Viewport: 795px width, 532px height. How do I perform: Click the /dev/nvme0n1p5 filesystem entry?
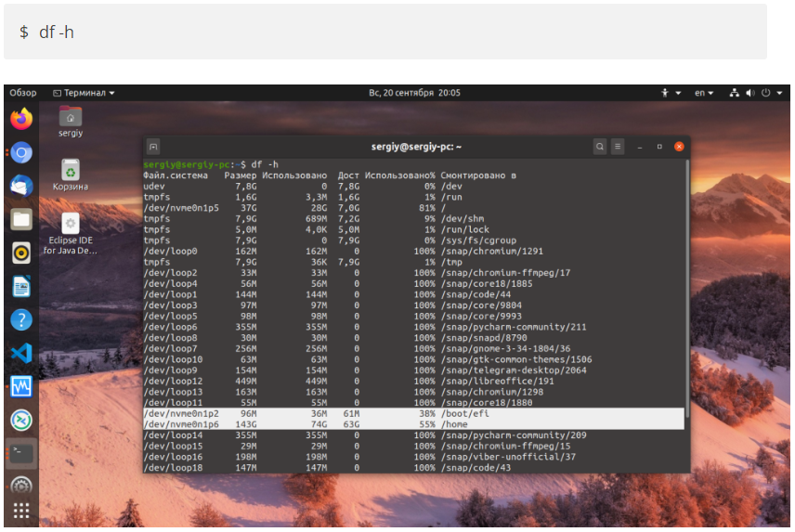click(x=181, y=208)
